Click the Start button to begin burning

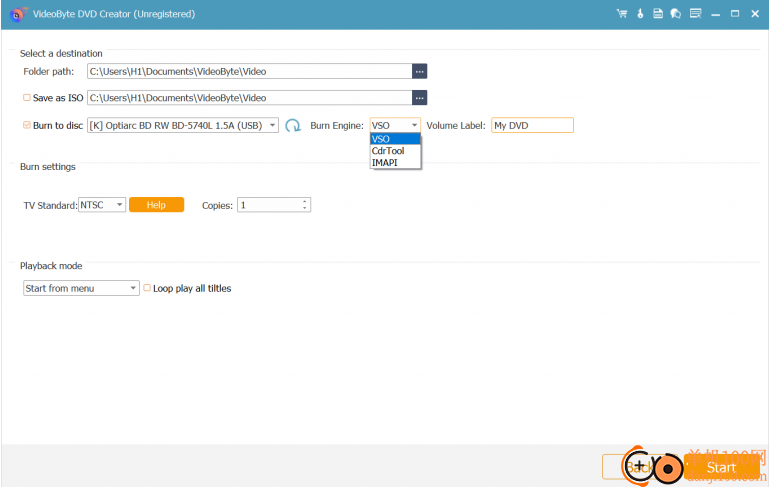tap(721, 467)
